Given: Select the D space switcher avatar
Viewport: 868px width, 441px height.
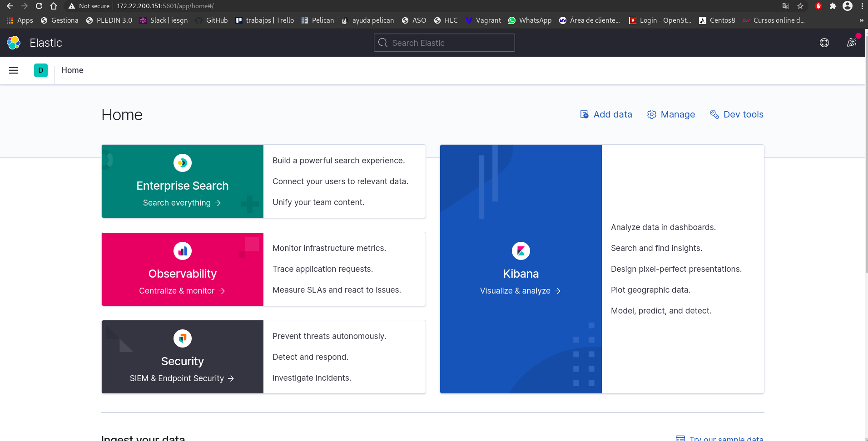Looking at the screenshot, I should [x=41, y=70].
